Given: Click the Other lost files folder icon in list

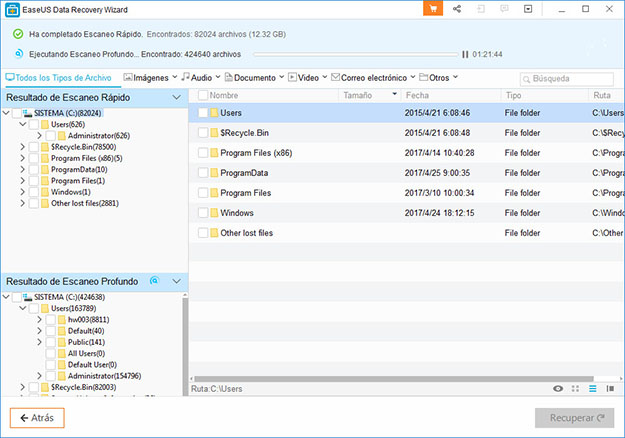Looking at the screenshot, I should click(x=214, y=233).
